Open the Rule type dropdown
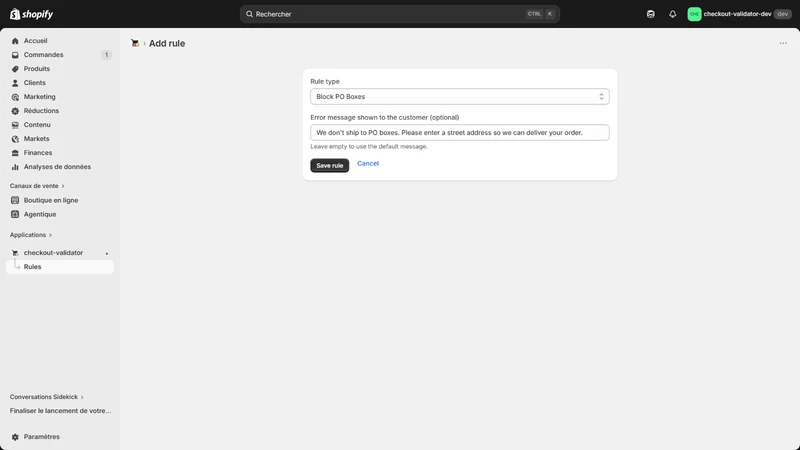The height and width of the screenshot is (450, 800). click(460, 96)
